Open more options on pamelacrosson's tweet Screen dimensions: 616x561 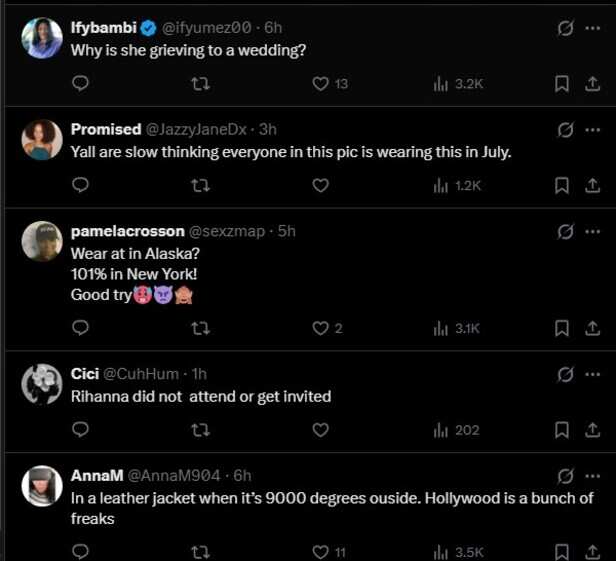[x=592, y=231]
